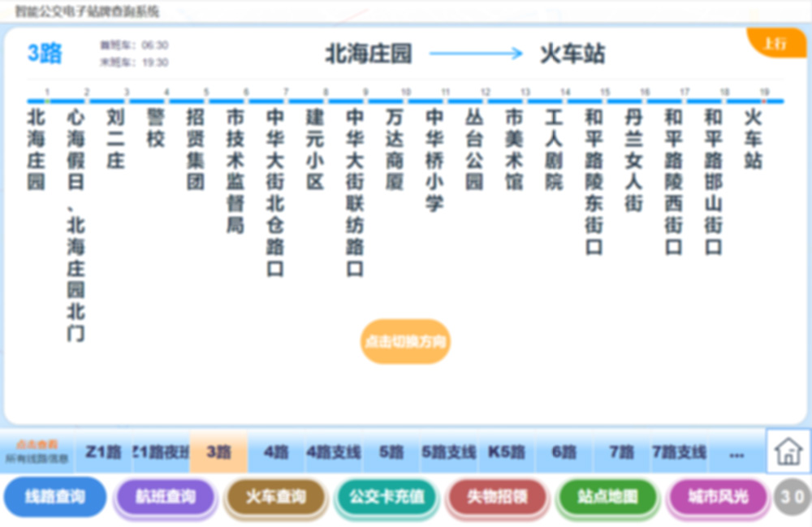Select the final stop 火车站 in stop list
The image size is (812, 527).
(754, 138)
